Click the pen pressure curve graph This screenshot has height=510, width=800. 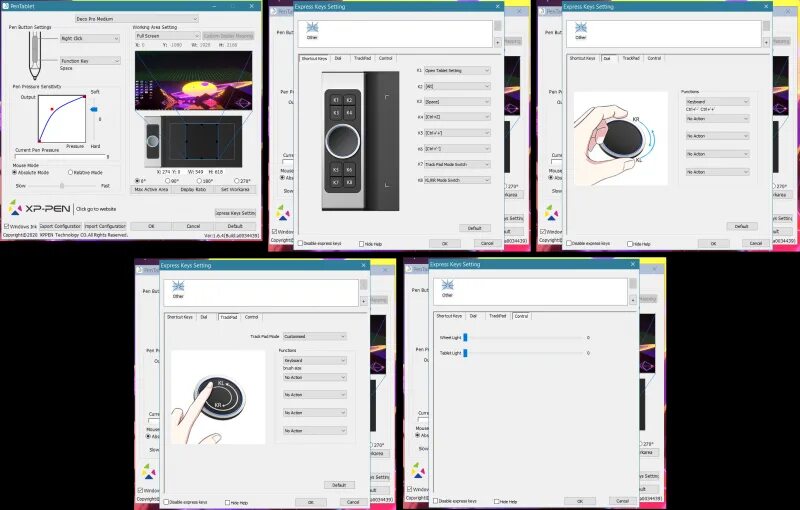[62, 119]
